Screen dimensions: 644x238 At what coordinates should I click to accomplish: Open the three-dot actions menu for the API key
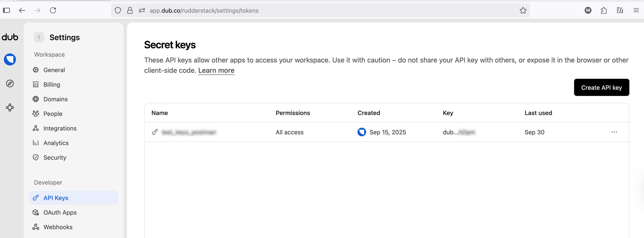614,132
